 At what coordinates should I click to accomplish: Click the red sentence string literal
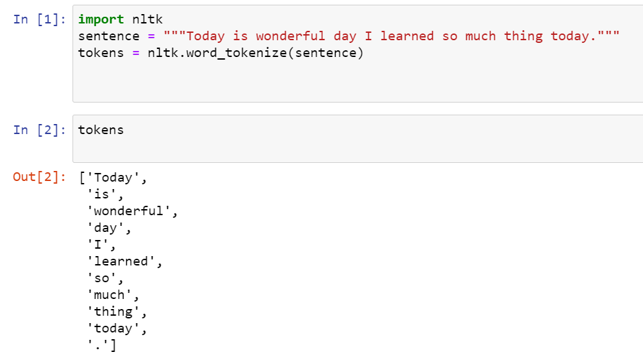click(x=391, y=36)
